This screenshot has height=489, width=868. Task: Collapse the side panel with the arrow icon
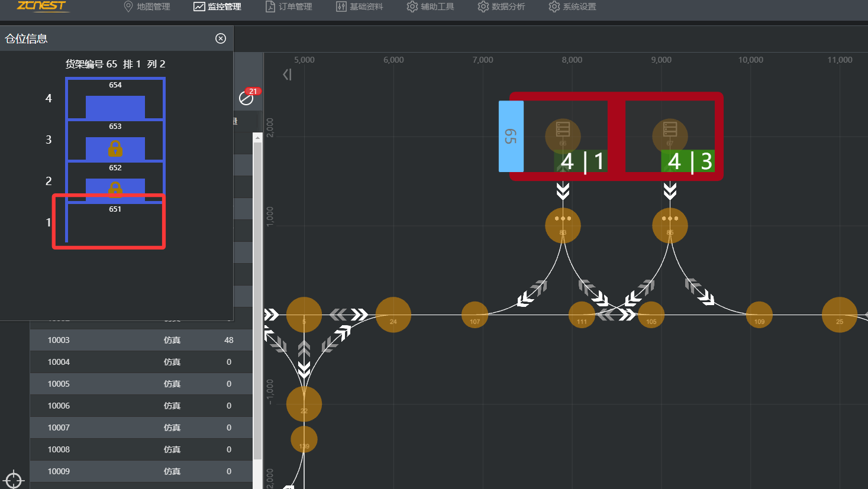tap(287, 75)
